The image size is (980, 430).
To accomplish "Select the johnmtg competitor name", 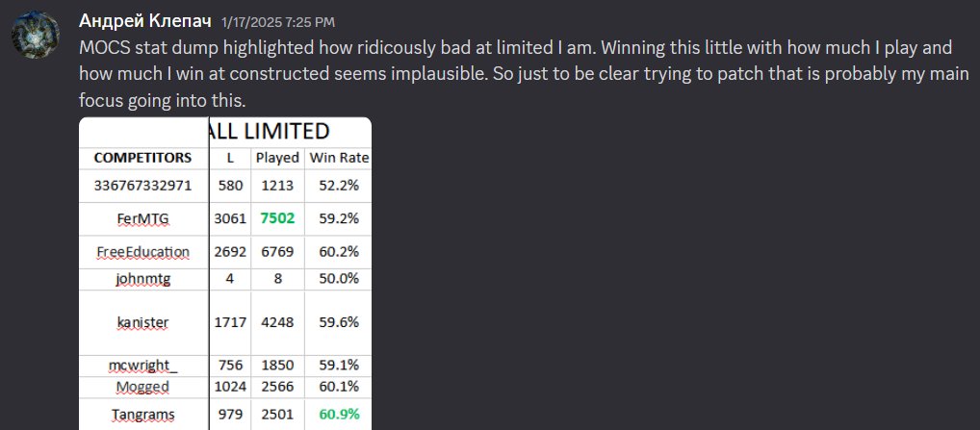I will [142, 279].
